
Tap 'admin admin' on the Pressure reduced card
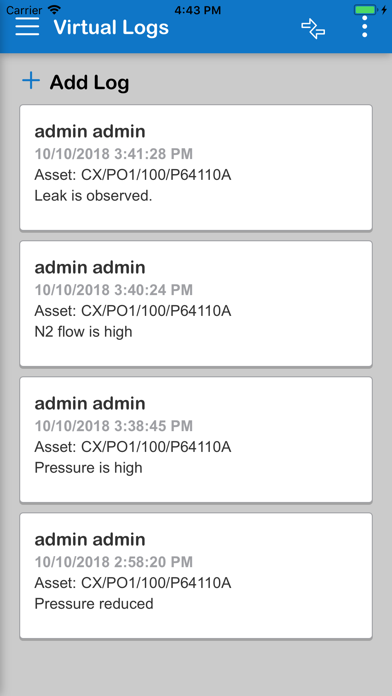point(90,539)
